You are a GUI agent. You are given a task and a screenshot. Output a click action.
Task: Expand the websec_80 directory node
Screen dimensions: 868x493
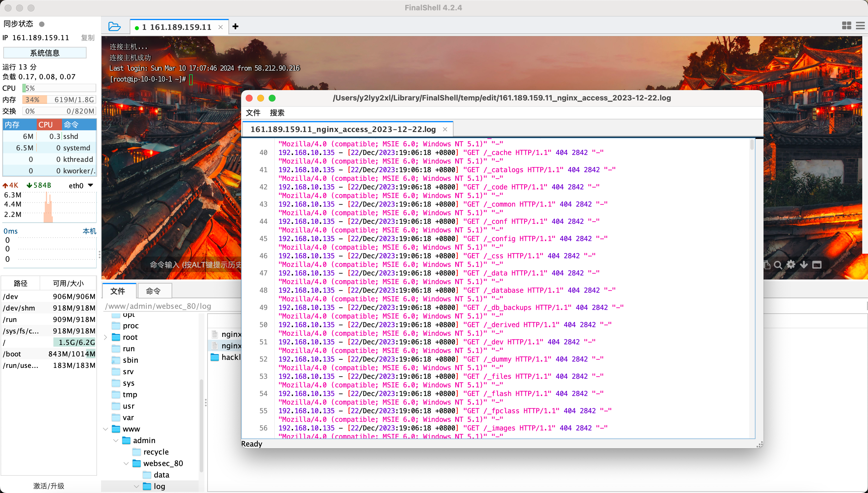click(127, 463)
